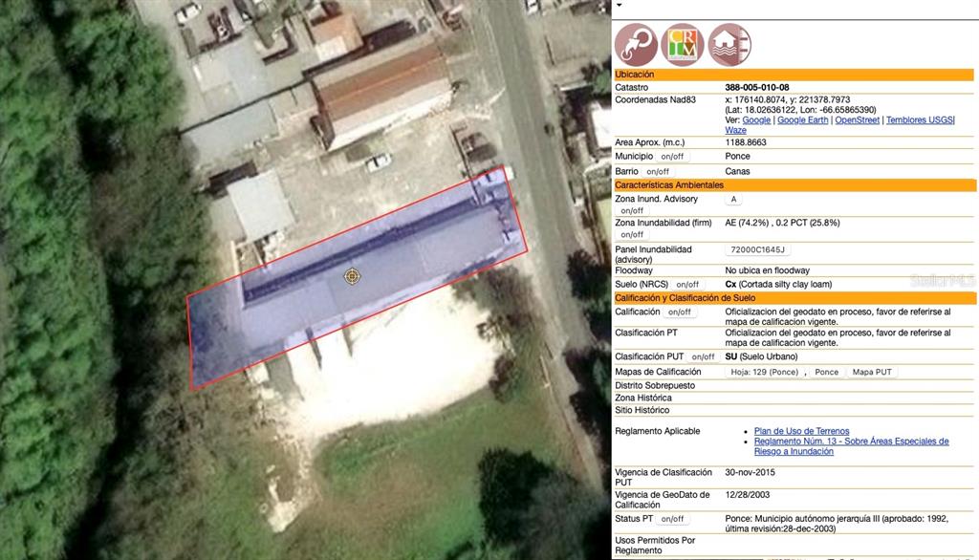Toggle Zona Inund. Advisory on/off
The image size is (979, 560).
632,210
